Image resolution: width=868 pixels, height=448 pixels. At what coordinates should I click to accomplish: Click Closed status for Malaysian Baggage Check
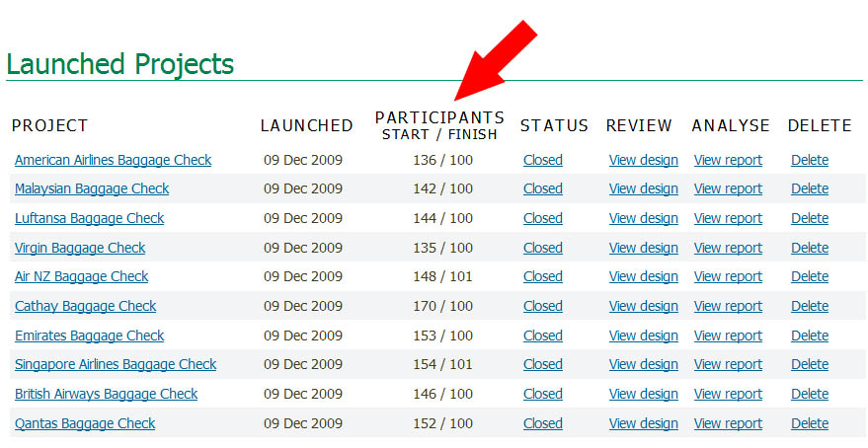click(x=542, y=189)
